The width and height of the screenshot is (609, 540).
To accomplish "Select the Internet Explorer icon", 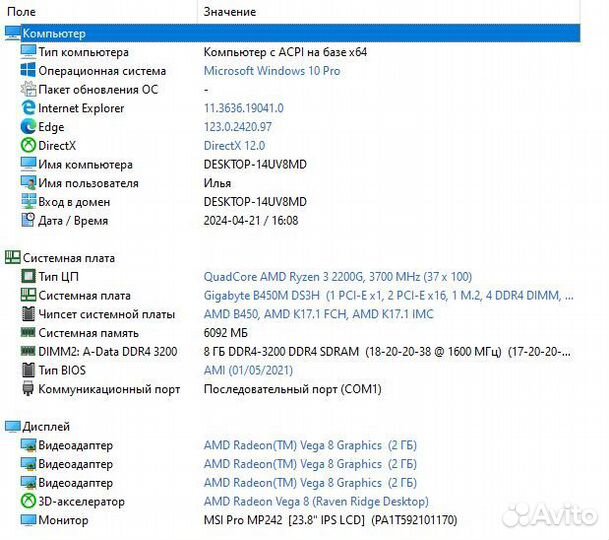I will coord(28,108).
